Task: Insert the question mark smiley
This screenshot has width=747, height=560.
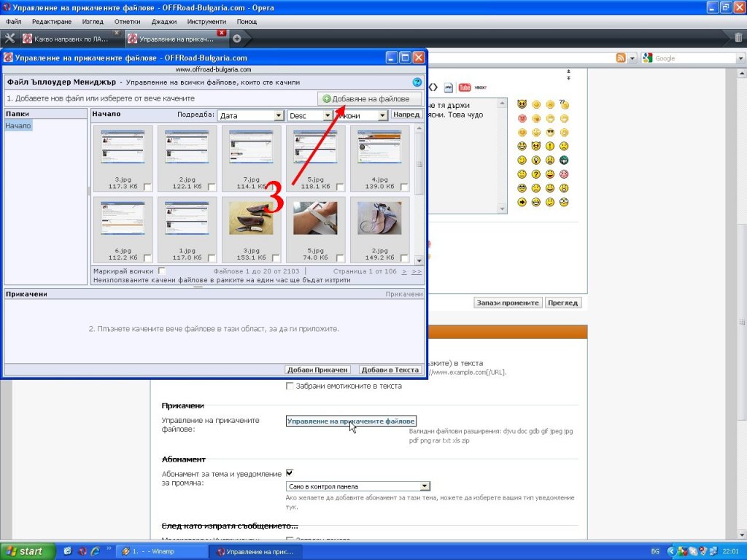Action: coord(536,174)
